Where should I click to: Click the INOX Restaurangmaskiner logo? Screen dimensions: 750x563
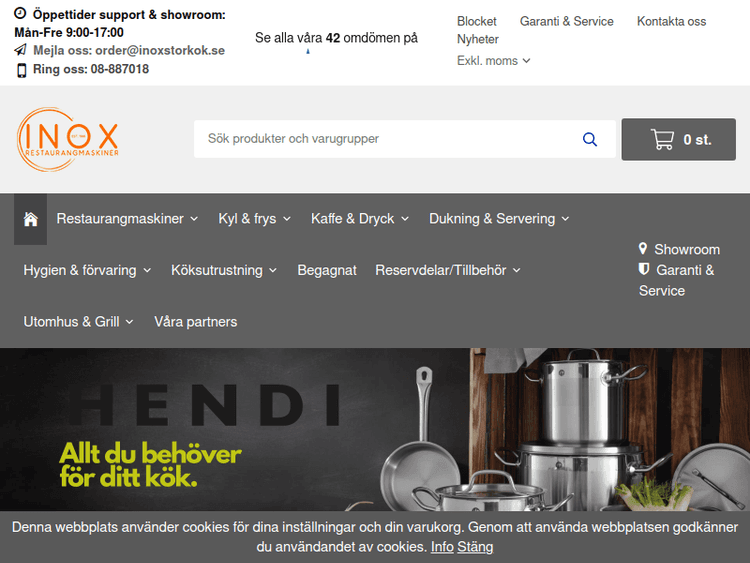(x=67, y=139)
